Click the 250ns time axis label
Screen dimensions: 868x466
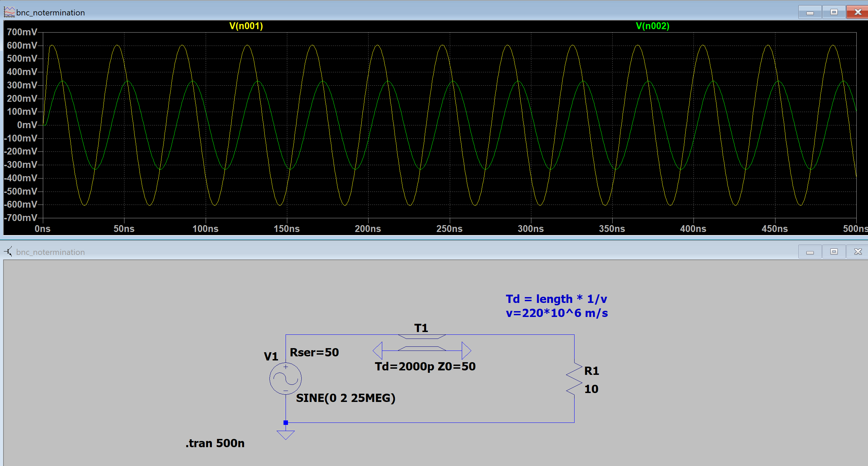pos(449,229)
